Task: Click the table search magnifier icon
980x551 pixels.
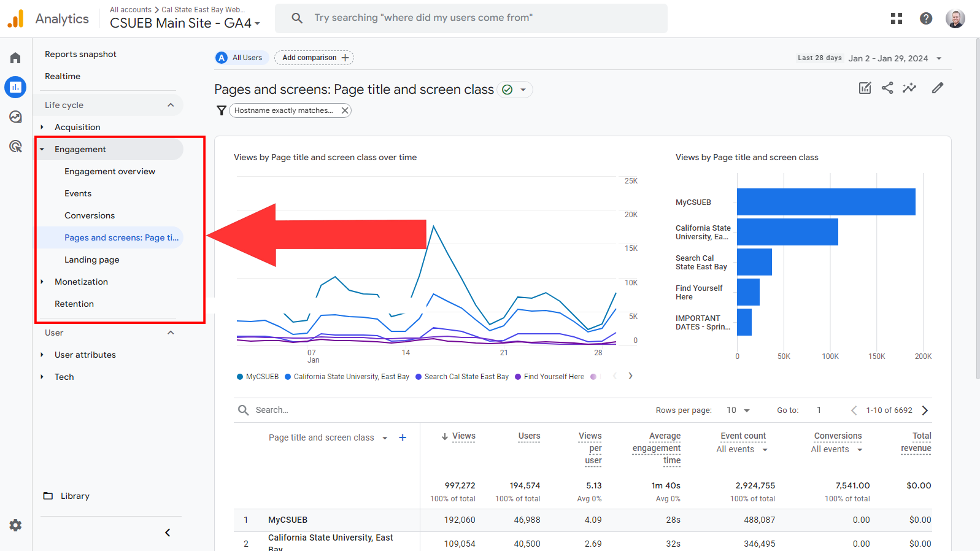Action: click(243, 410)
